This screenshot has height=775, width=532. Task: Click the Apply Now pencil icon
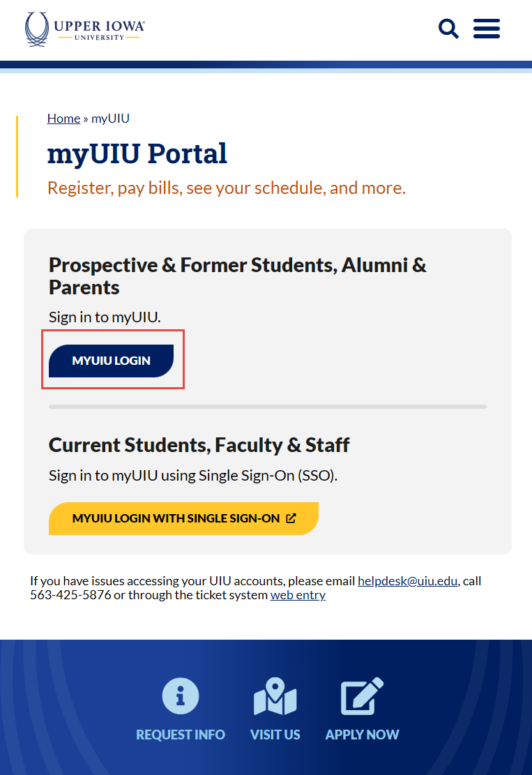pos(362,695)
